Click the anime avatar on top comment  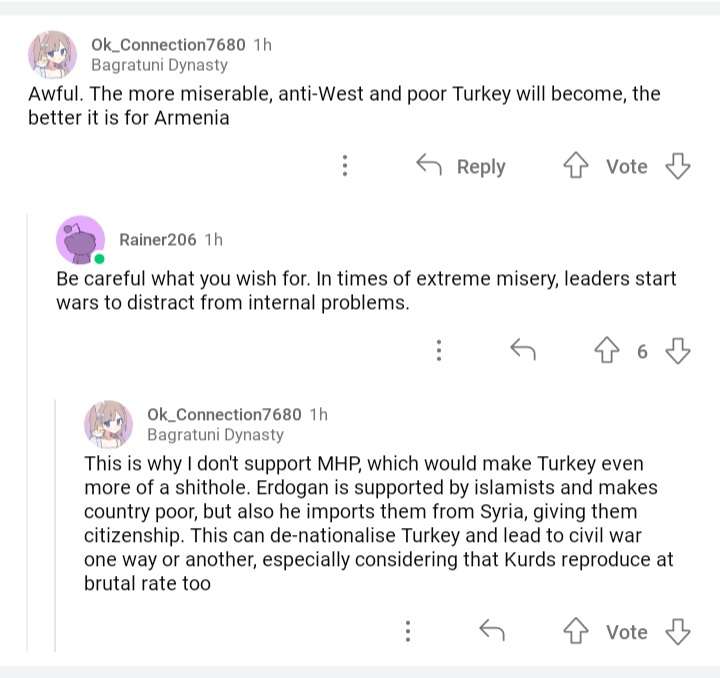tap(52, 54)
